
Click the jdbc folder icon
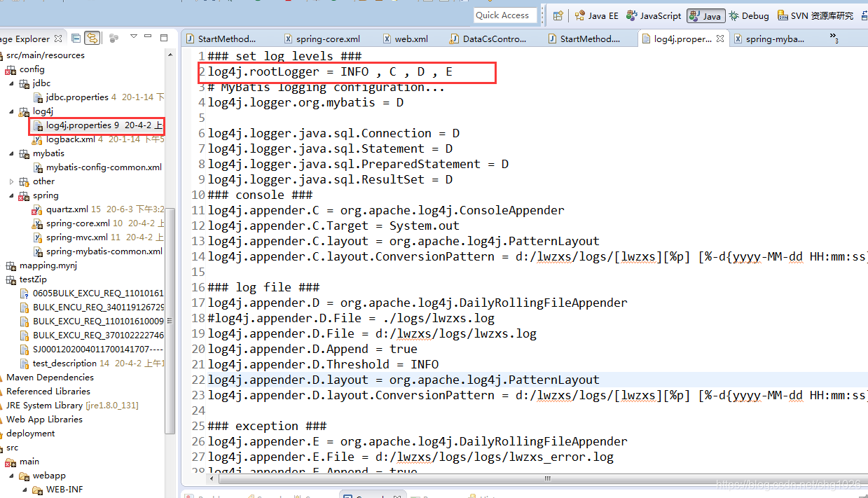25,83
